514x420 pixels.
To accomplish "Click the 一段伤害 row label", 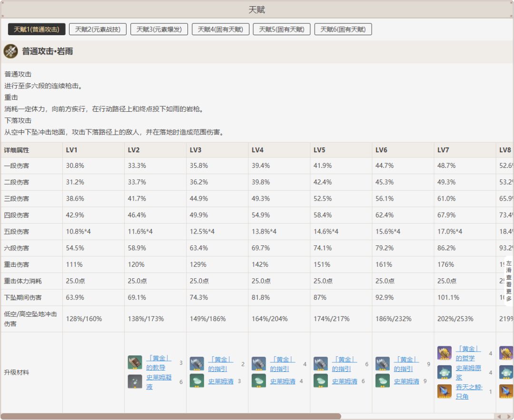I will [16, 166].
